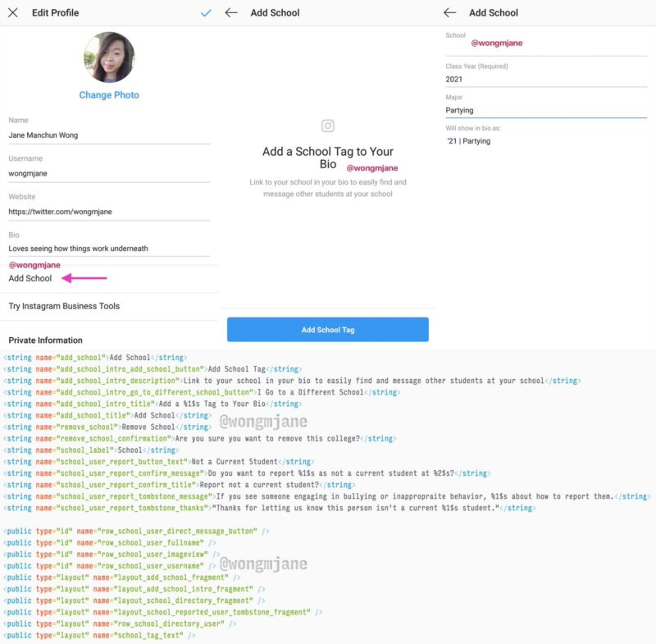Viewport: 656px width, 644px height.
Task: Click the '21 | Partying bio preview text
Action: 468,141
